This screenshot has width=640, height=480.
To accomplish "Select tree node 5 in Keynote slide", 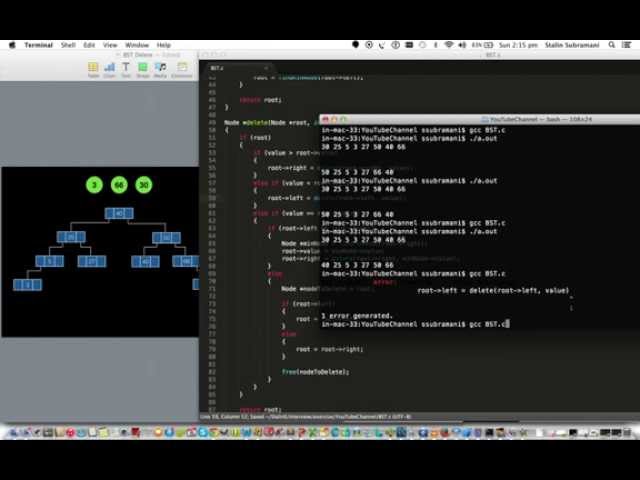I will (x=49, y=261).
